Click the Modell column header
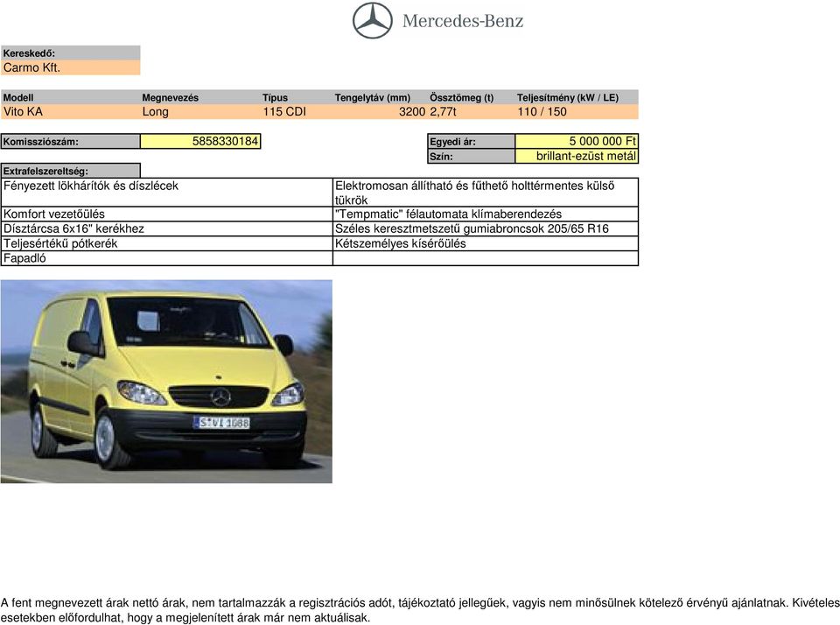Image resolution: width=840 pixels, height=625 pixels. point(18,97)
